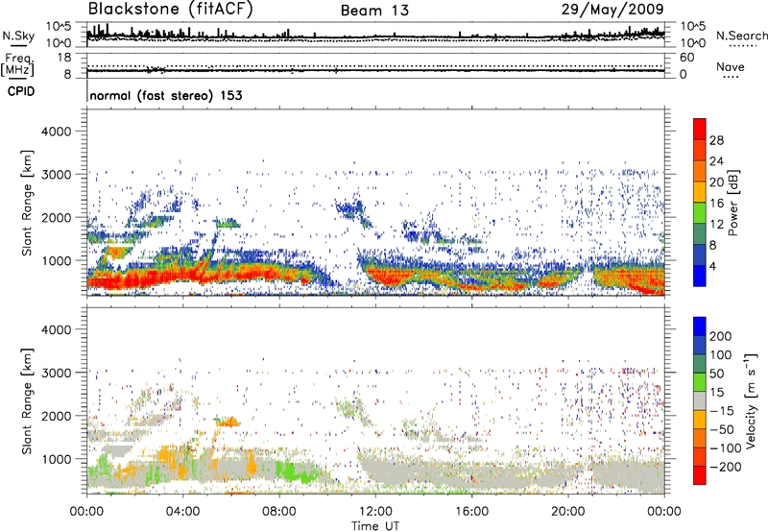Click the 200 value on the velocity colorbar
The image size is (768, 532).
pyautogui.click(x=721, y=336)
